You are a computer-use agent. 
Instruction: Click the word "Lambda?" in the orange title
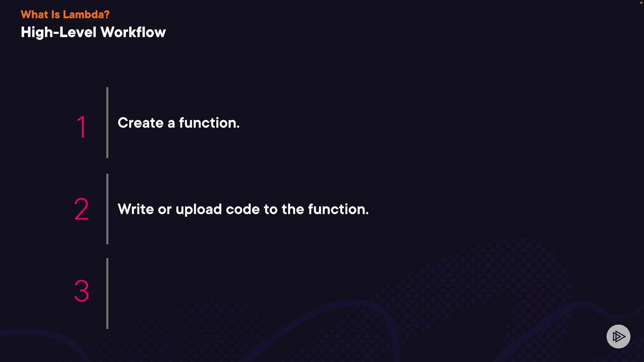[86, 14]
